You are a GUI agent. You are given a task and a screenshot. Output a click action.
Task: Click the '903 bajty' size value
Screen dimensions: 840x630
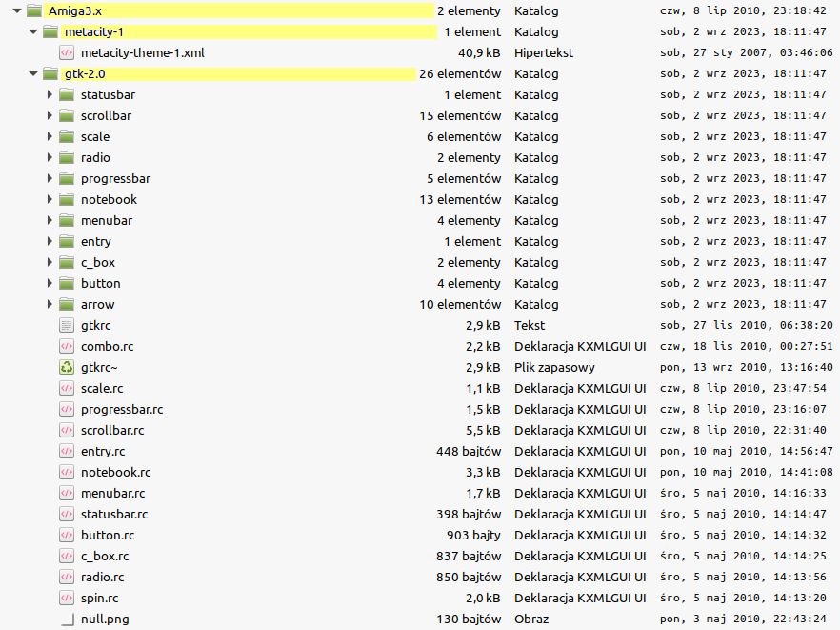point(473,535)
